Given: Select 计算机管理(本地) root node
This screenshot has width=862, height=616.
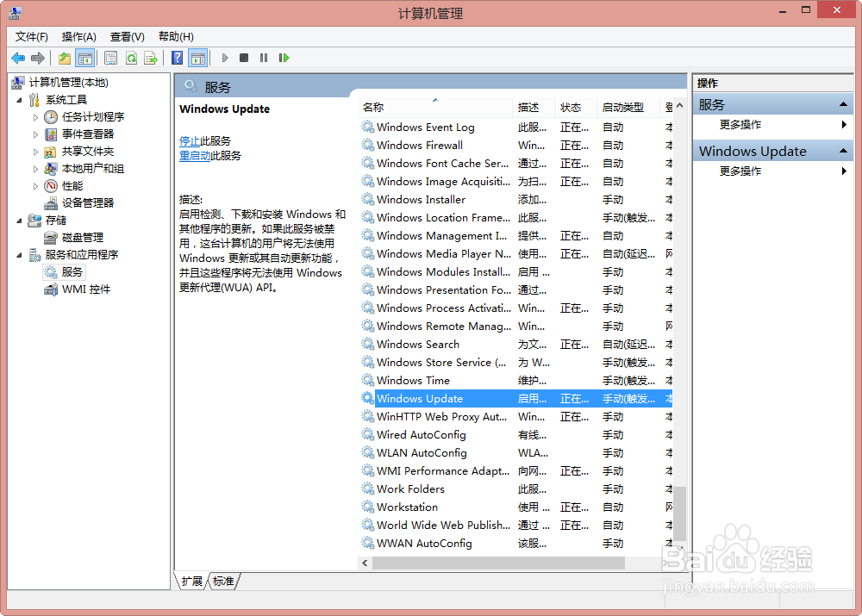Looking at the screenshot, I should point(68,83).
